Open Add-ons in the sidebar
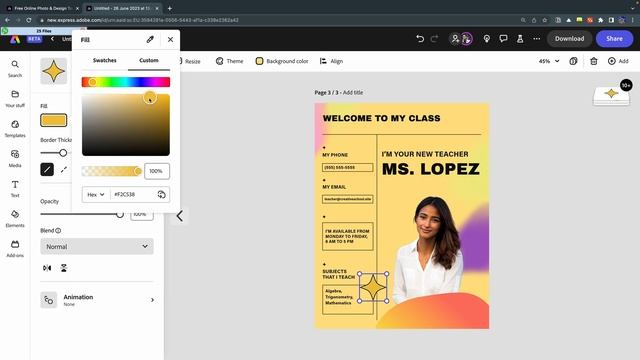This screenshot has height=360, width=640. click(15, 249)
